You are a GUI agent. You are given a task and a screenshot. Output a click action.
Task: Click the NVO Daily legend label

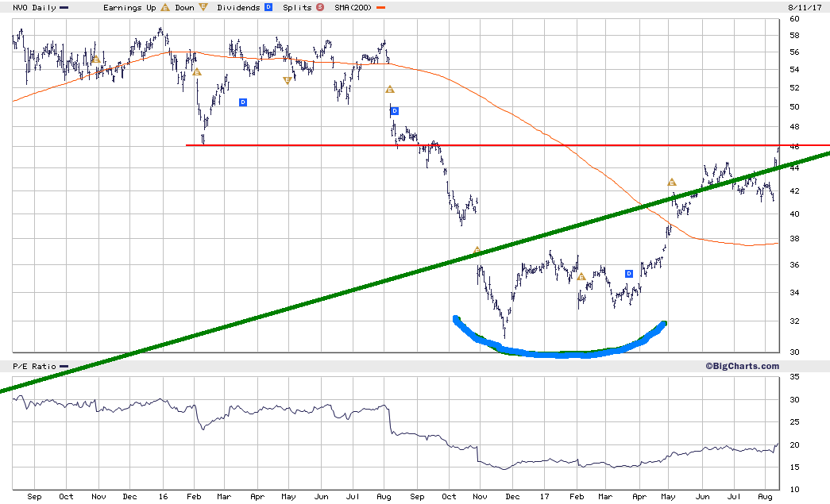point(34,7)
